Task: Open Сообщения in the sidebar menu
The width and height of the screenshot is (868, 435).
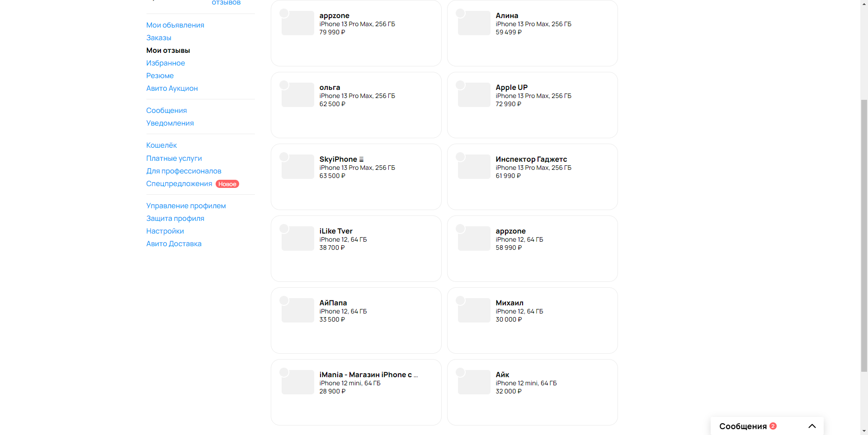Action: (x=166, y=111)
